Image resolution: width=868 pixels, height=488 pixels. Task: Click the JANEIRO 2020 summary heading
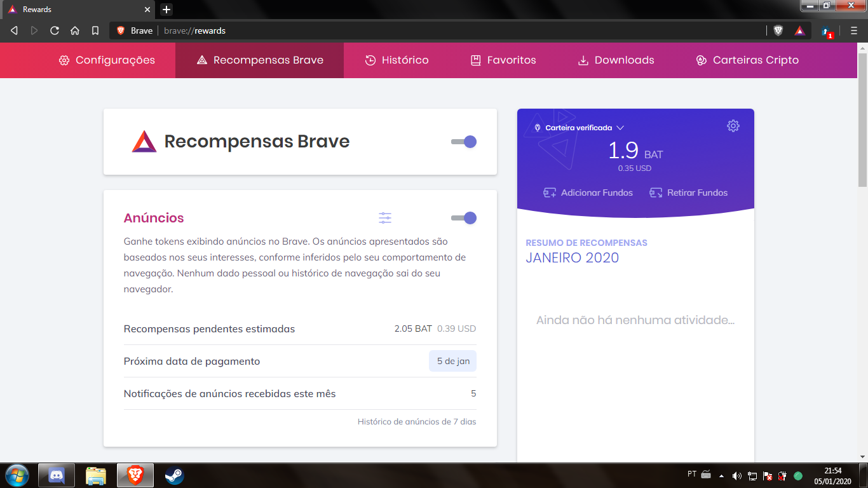[x=573, y=258]
